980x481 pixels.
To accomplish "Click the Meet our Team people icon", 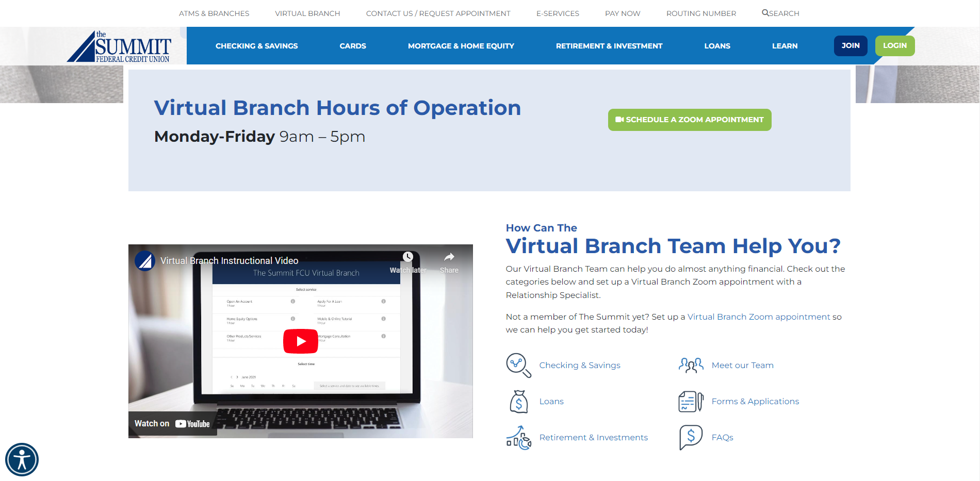I will click(x=691, y=365).
